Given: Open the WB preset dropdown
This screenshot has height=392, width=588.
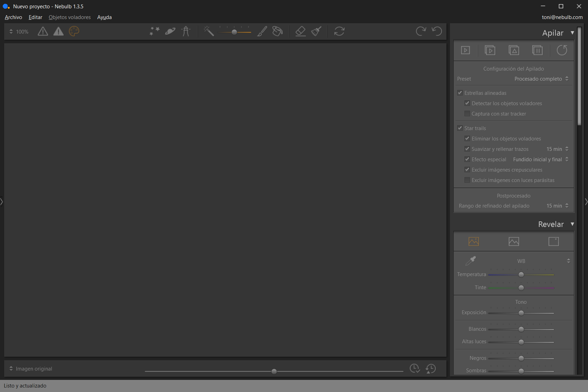Looking at the screenshot, I should coord(568,261).
